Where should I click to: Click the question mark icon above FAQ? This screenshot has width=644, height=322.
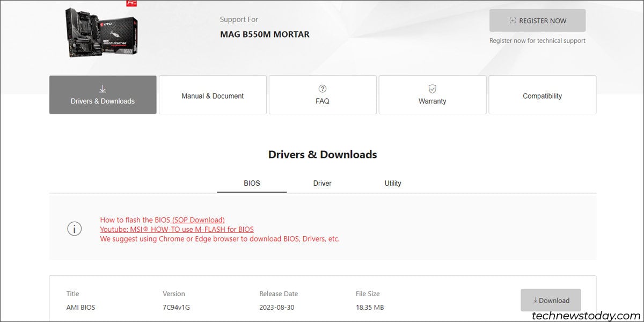(323, 89)
